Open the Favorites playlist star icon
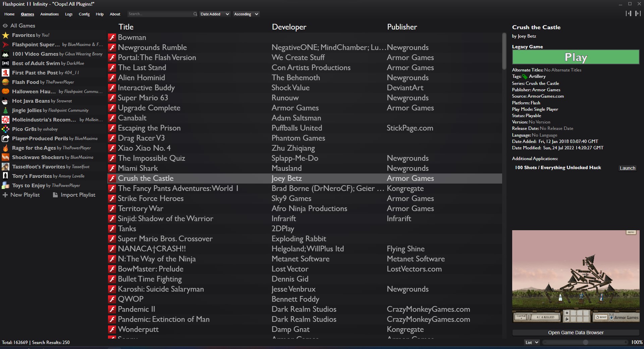644x349 pixels. (5, 35)
